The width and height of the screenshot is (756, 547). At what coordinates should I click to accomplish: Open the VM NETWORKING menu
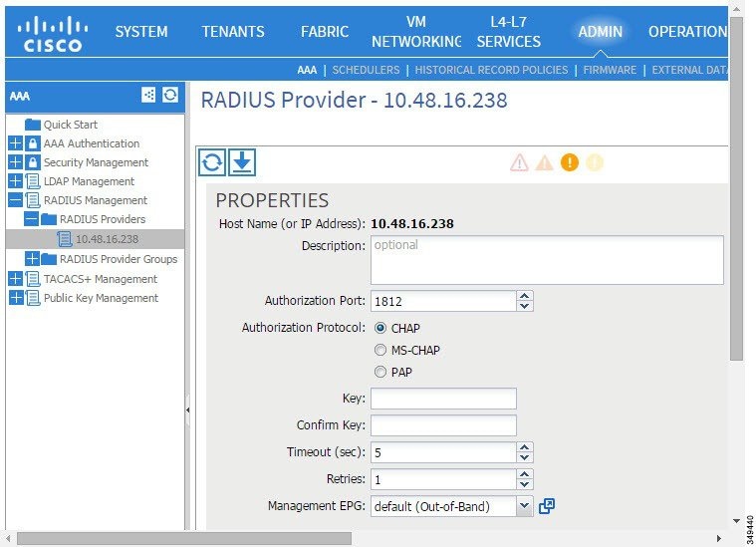click(x=416, y=32)
